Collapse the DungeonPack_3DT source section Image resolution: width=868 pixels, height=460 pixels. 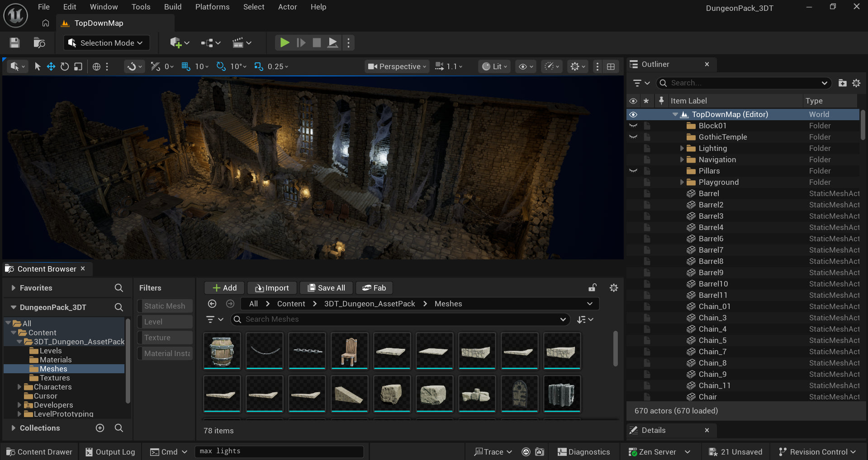click(x=14, y=307)
